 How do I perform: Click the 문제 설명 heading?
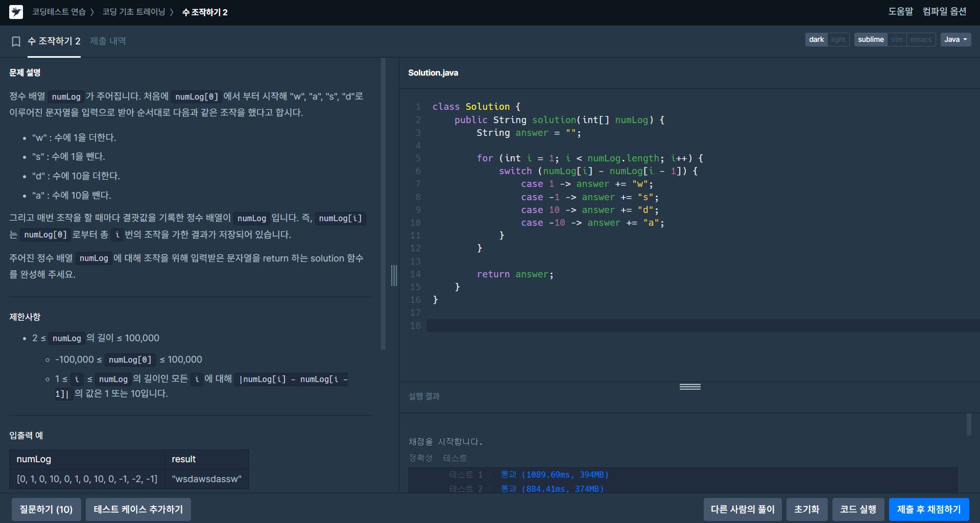pos(25,73)
